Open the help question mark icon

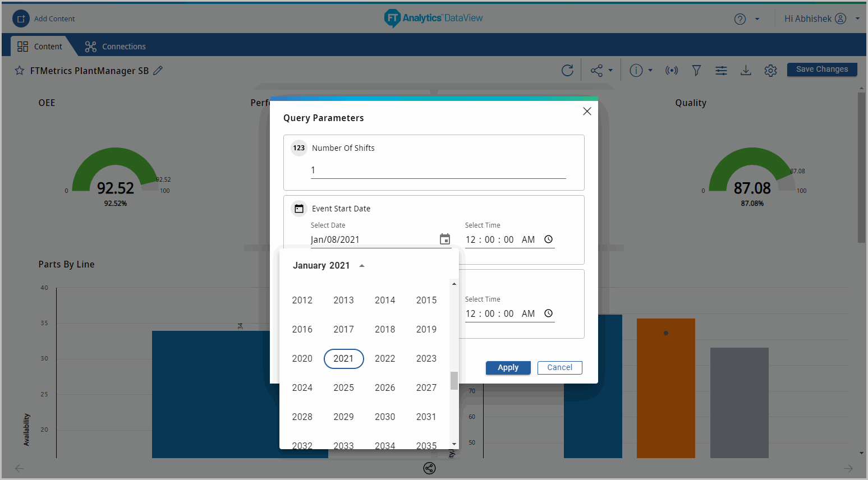740,19
